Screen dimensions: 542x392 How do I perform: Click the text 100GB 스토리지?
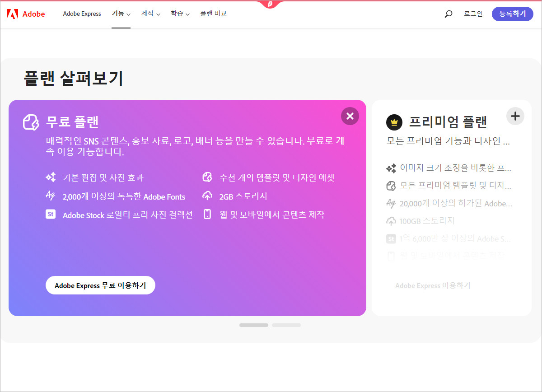pos(427,221)
